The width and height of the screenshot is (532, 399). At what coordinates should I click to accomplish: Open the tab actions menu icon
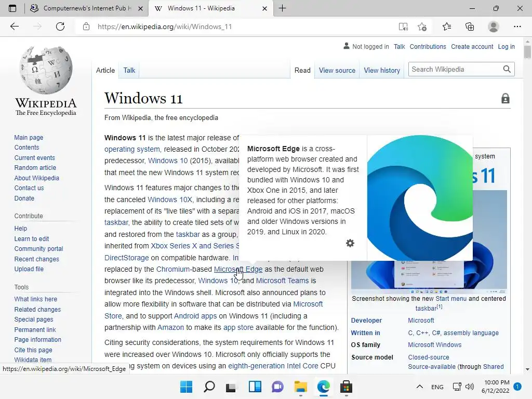12,8
